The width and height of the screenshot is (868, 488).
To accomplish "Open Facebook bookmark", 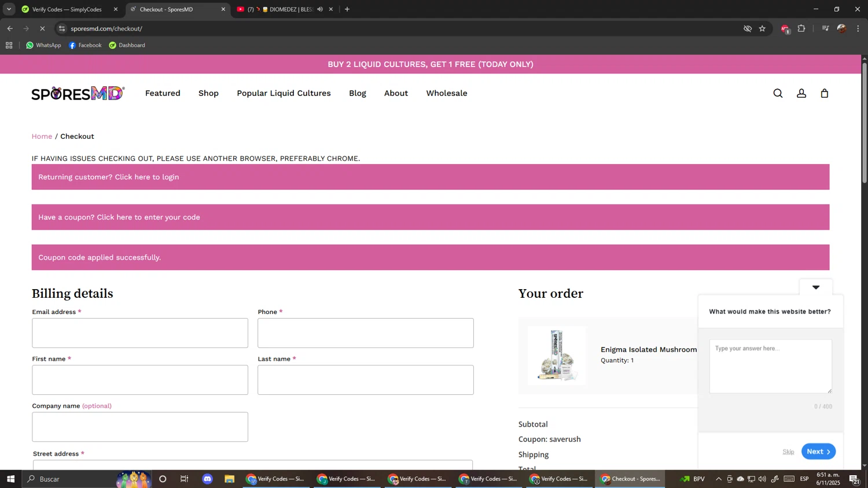I will (x=85, y=45).
